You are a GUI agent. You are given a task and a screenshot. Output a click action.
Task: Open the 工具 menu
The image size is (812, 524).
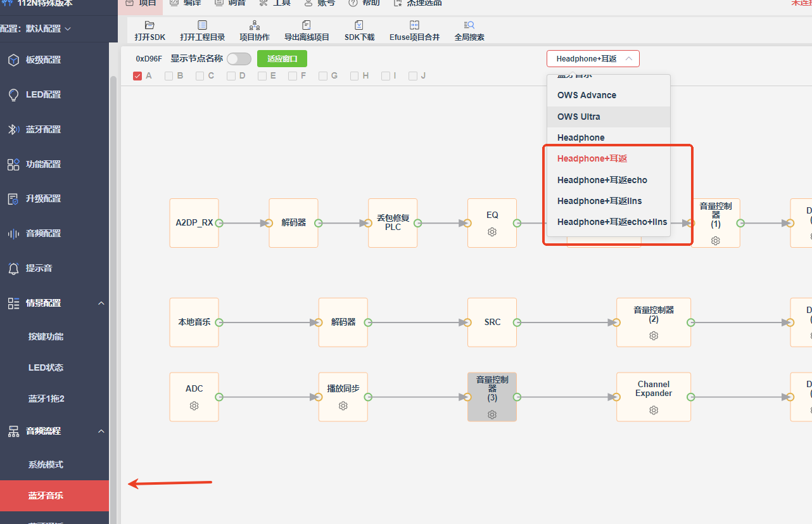pyautogui.click(x=275, y=3)
